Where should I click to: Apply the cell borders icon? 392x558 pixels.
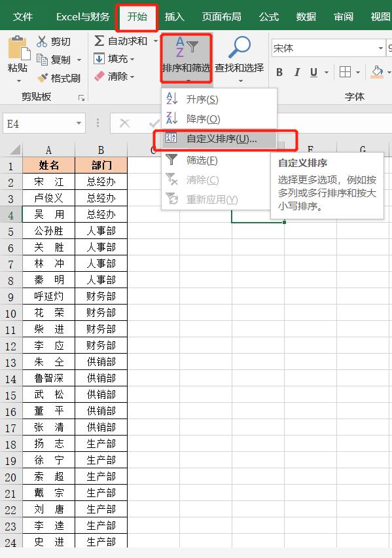pos(345,72)
